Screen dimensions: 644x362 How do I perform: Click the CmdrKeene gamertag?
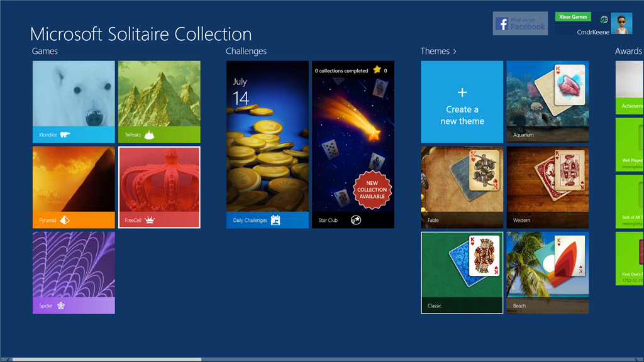[x=593, y=32]
